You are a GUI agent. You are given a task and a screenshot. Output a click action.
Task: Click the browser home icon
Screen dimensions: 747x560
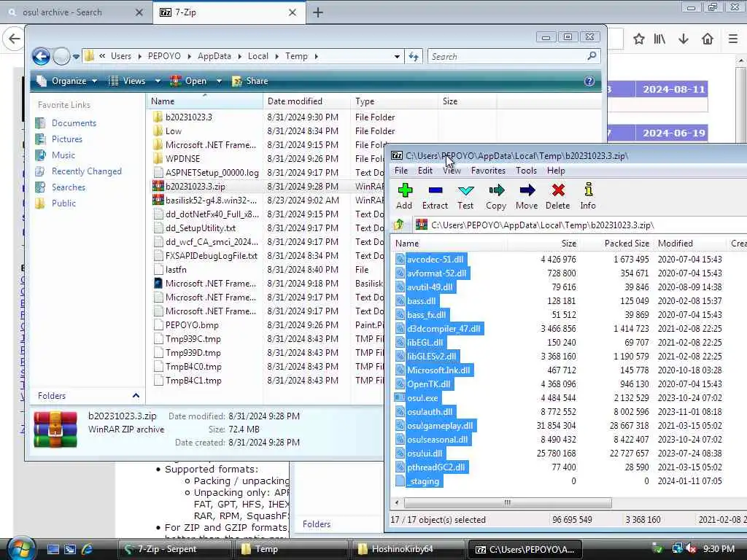click(x=708, y=39)
